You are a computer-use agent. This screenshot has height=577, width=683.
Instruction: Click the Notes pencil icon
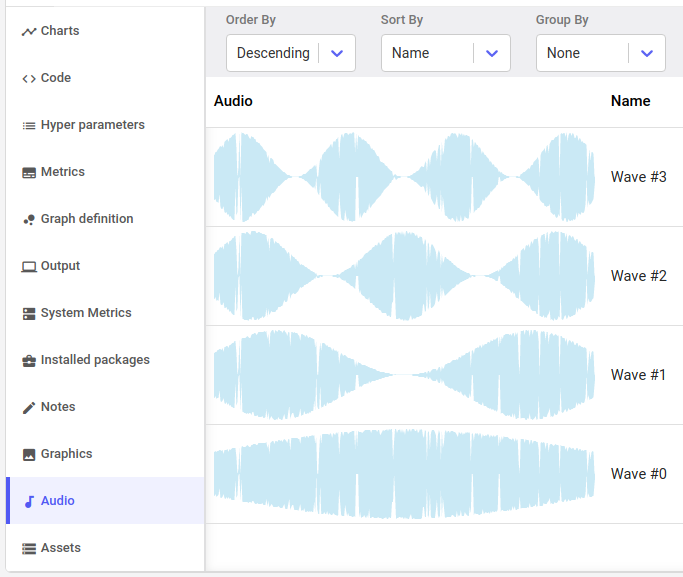coord(29,408)
